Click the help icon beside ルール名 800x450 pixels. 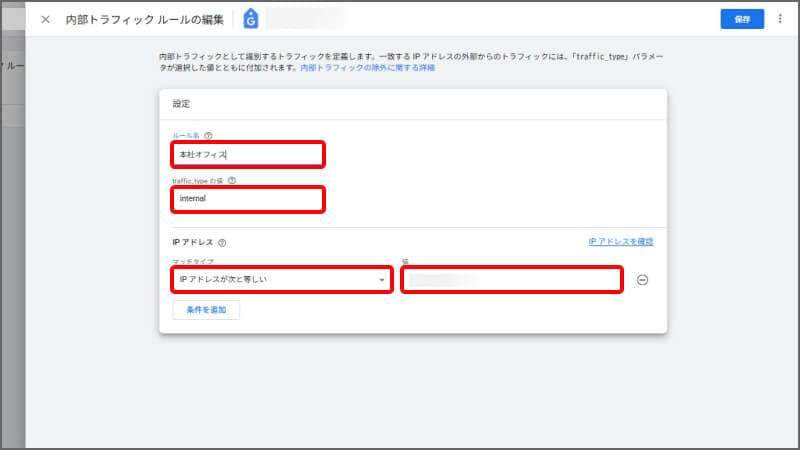coord(208,136)
